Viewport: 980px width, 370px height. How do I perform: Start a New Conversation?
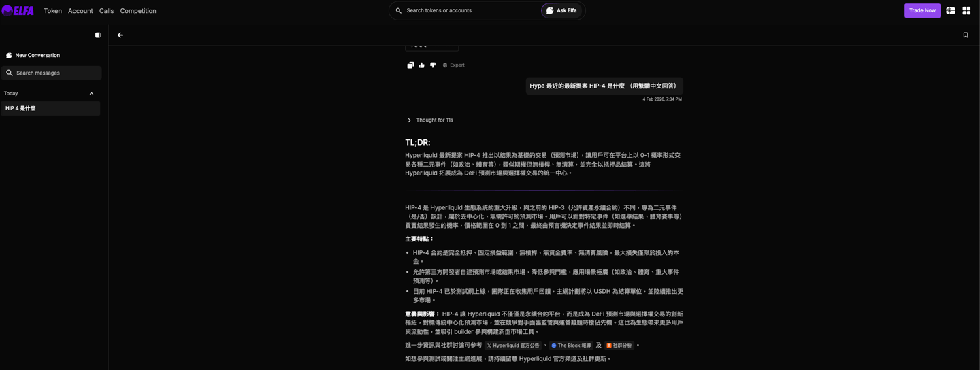[33, 56]
